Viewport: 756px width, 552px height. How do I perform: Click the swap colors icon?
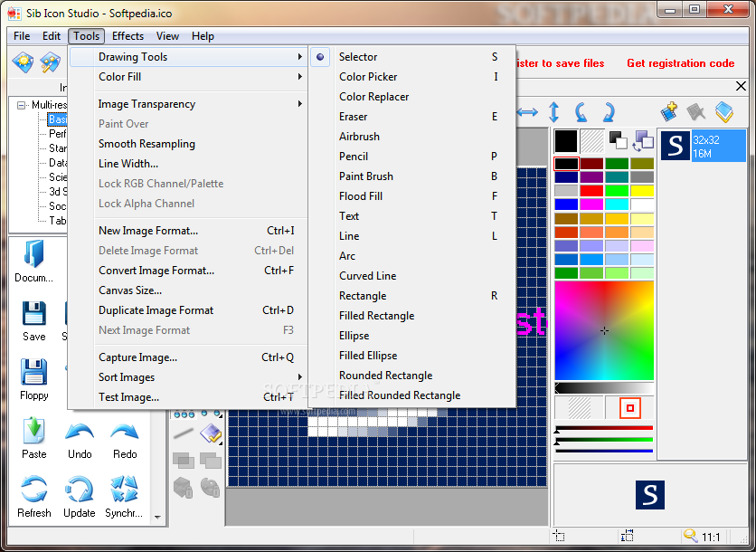point(643,140)
